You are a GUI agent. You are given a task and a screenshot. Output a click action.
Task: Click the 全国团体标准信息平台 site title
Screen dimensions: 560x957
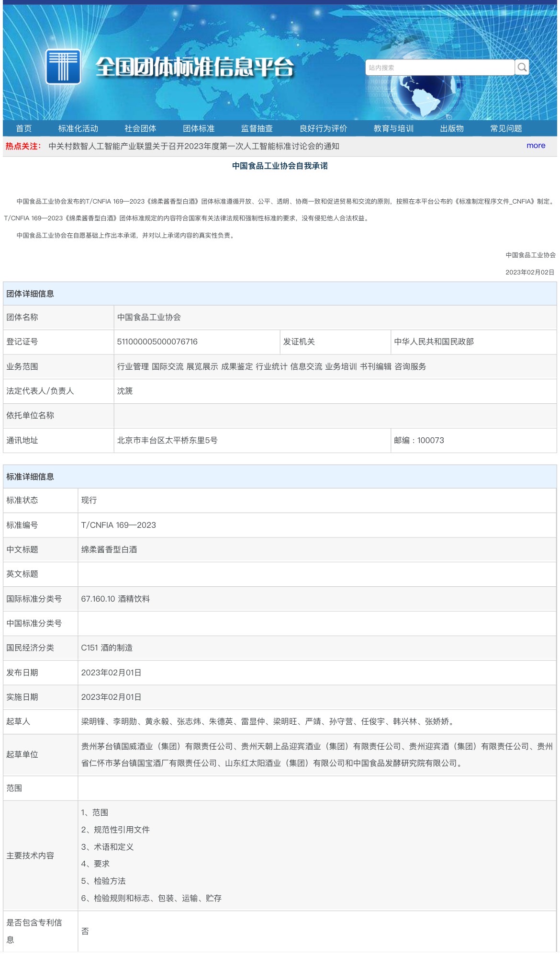pos(194,67)
